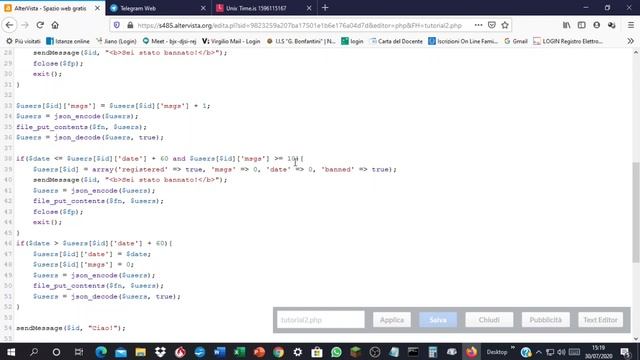Screen dimensions: 640x360
Task: Open LOGIN Registro Elettronico bookmark
Action: pos(568,41)
